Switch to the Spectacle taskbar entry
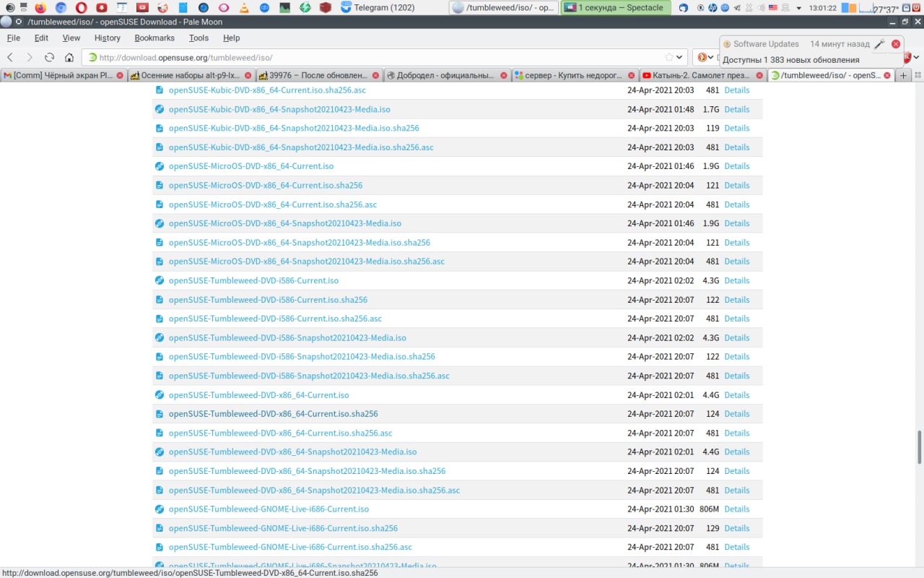Screen dimensions: 924x578 coord(615,8)
